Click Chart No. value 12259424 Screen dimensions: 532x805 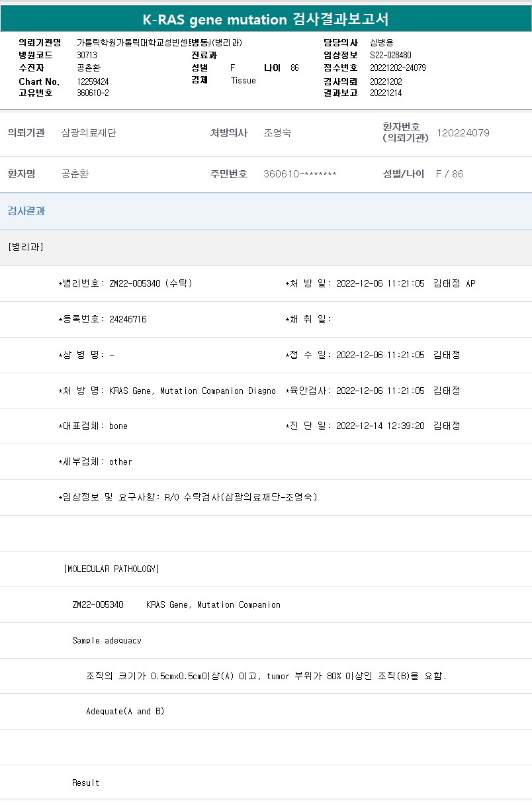pyautogui.click(x=93, y=81)
